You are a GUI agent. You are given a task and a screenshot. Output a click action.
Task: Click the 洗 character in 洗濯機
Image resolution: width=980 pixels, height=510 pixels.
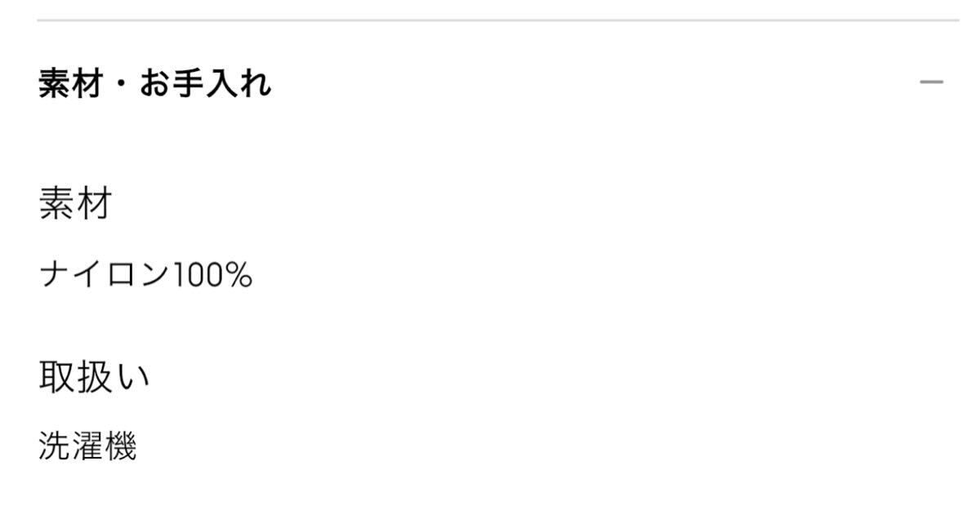click(x=54, y=446)
